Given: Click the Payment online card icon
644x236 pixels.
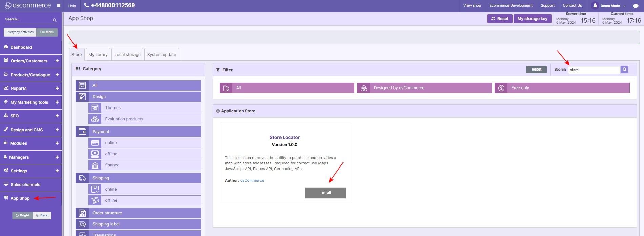Looking at the screenshot, I should click(x=95, y=143).
